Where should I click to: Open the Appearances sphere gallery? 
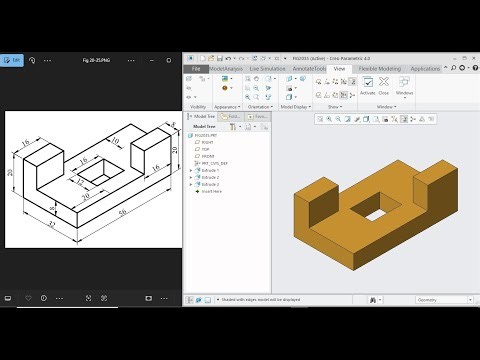coord(225,88)
